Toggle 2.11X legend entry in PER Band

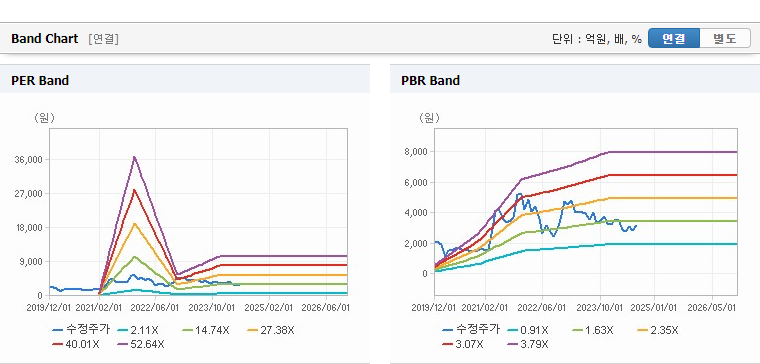pos(137,330)
